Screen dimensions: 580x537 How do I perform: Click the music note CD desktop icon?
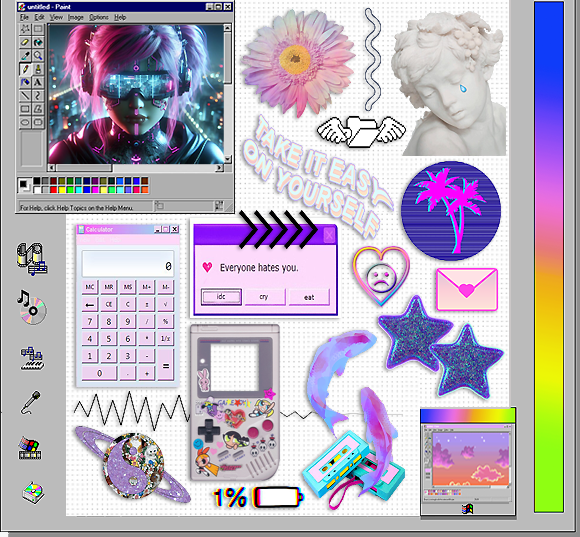[x=32, y=307]
